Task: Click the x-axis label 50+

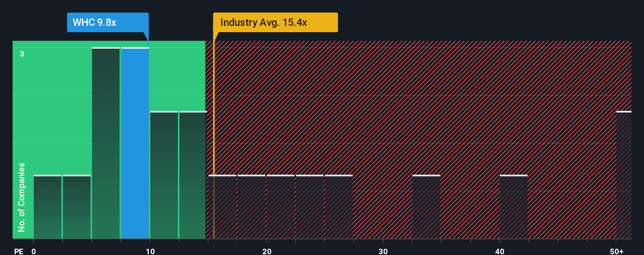Action: tap(617, 251)
